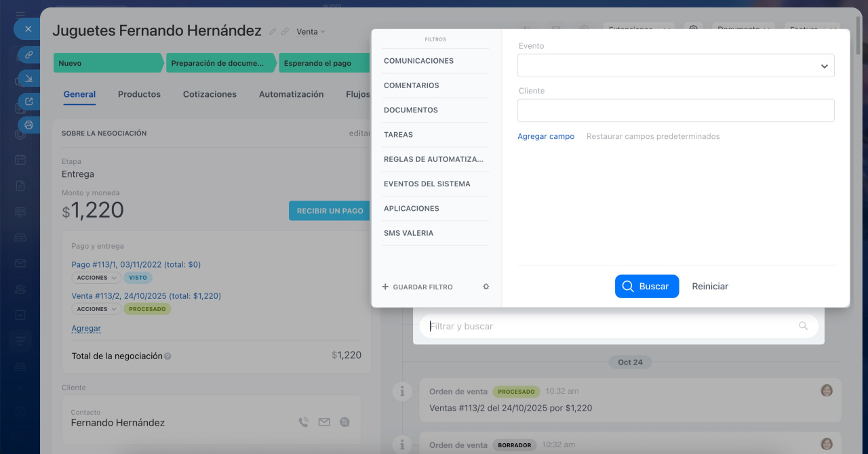Click the magnifier icon in the search field
The width and height of the screenshot is (868, 454).
pyautogui.click(x=803, y=326)
